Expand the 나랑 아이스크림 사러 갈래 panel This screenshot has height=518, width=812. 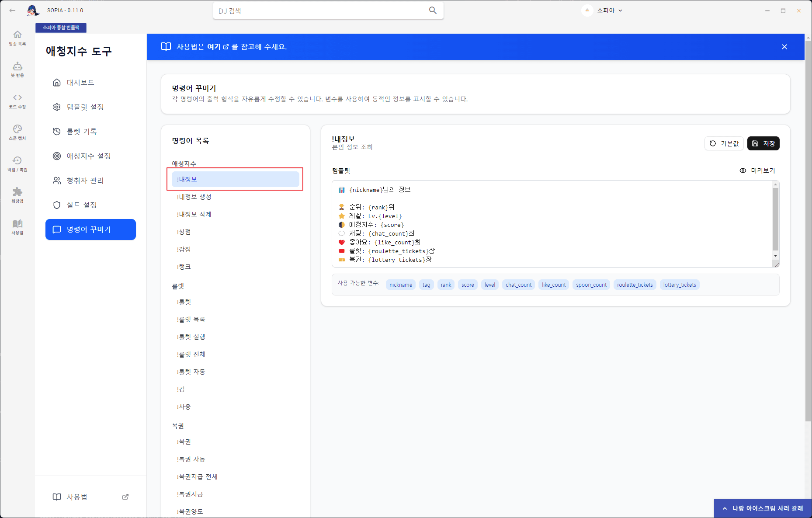[x=762, y=508]
